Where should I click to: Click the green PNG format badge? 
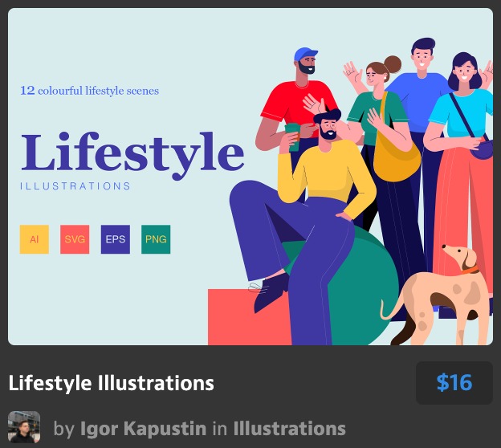click(x=156, y=239)
